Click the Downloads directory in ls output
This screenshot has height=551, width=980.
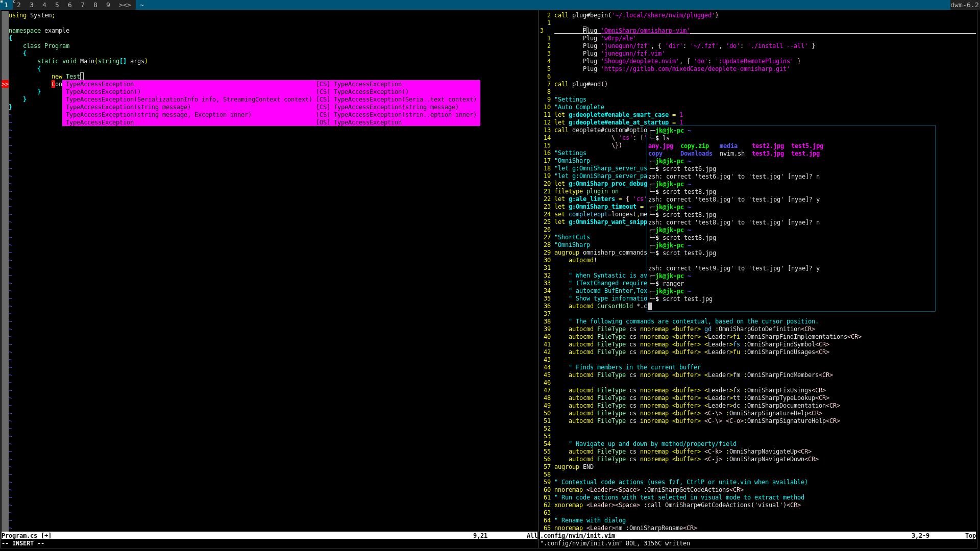point(696,154)
